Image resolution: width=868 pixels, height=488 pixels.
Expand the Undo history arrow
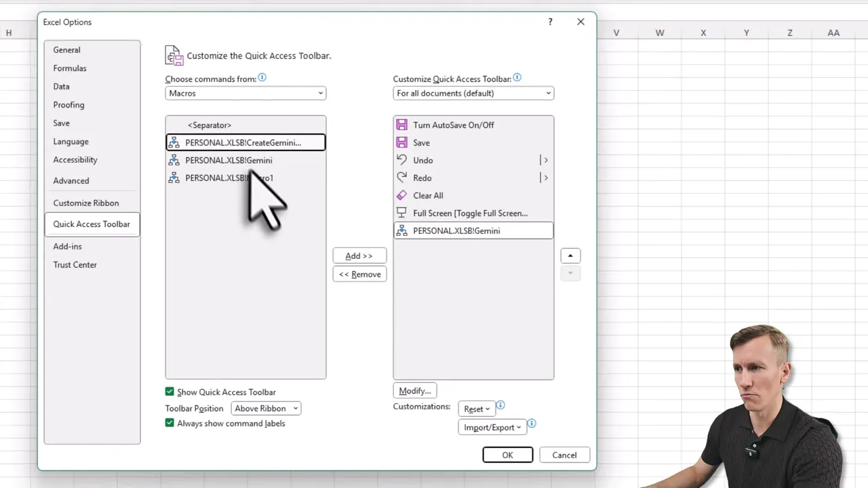coord(545,160)
